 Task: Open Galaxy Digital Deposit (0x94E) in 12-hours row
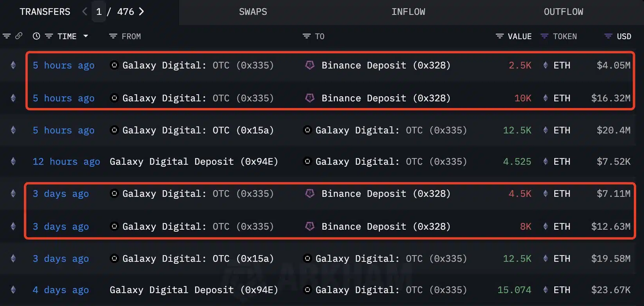[194, 162]
